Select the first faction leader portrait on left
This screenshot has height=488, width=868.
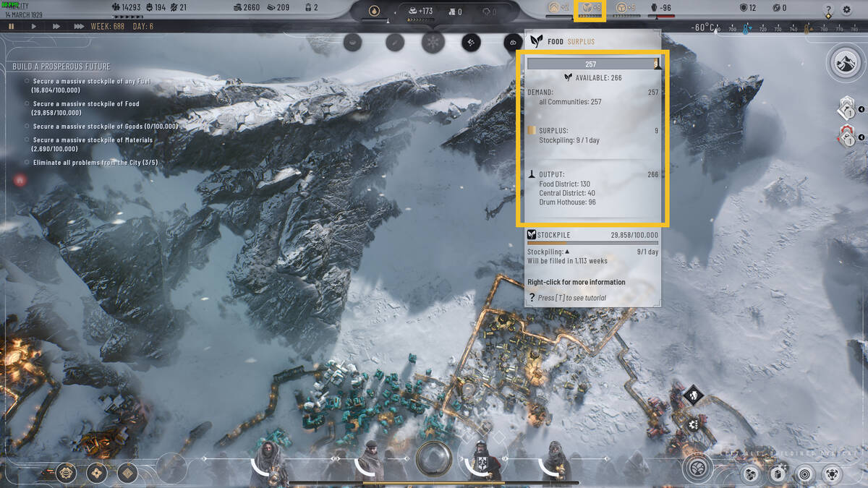[x=269, y=461]
